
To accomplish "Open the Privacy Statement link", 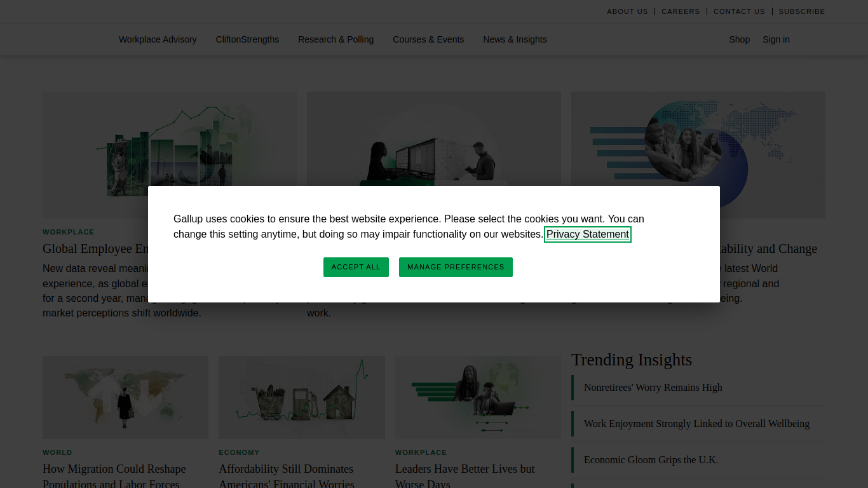I will pyautogui.click(x=588, y=234).
